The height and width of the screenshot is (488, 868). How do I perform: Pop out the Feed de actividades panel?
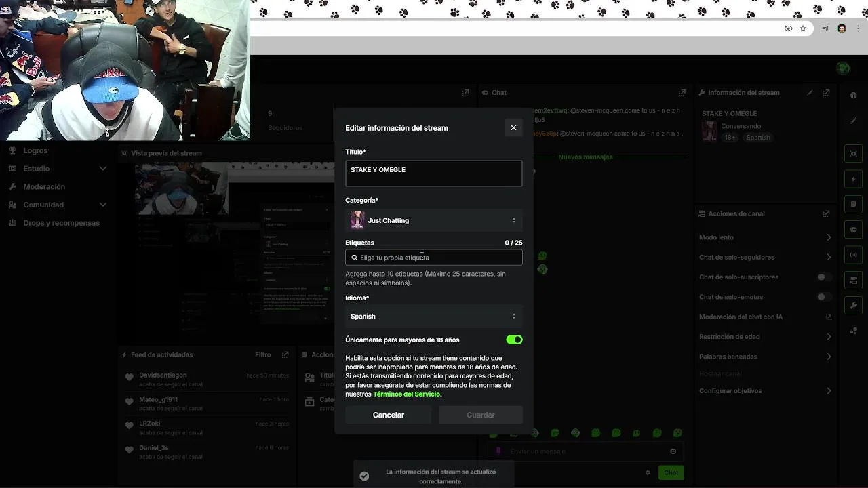pos(285,354)
